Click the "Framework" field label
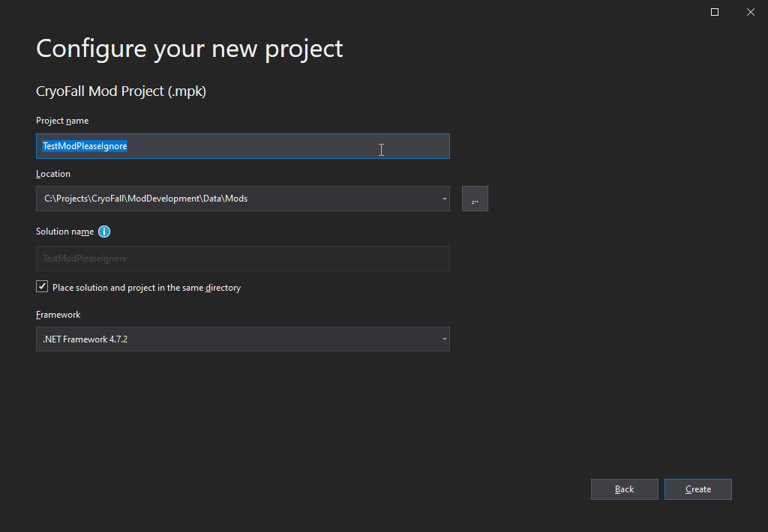 pos(58,315)
